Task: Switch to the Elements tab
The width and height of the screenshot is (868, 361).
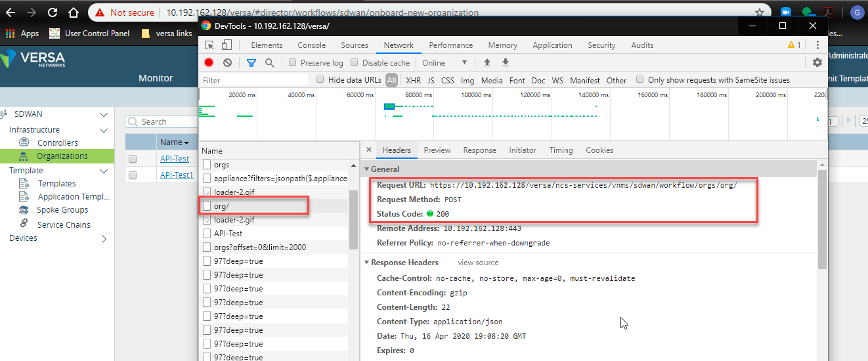Action: 267,45
